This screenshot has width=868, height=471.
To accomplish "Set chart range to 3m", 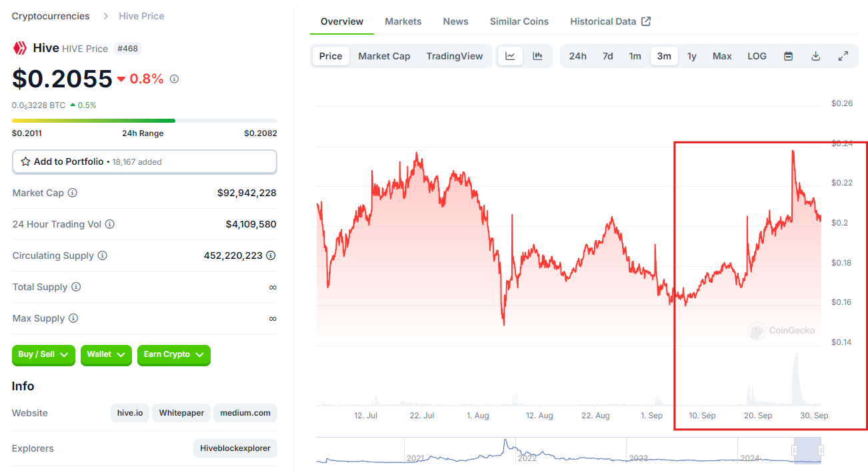I will pos(664,56).
